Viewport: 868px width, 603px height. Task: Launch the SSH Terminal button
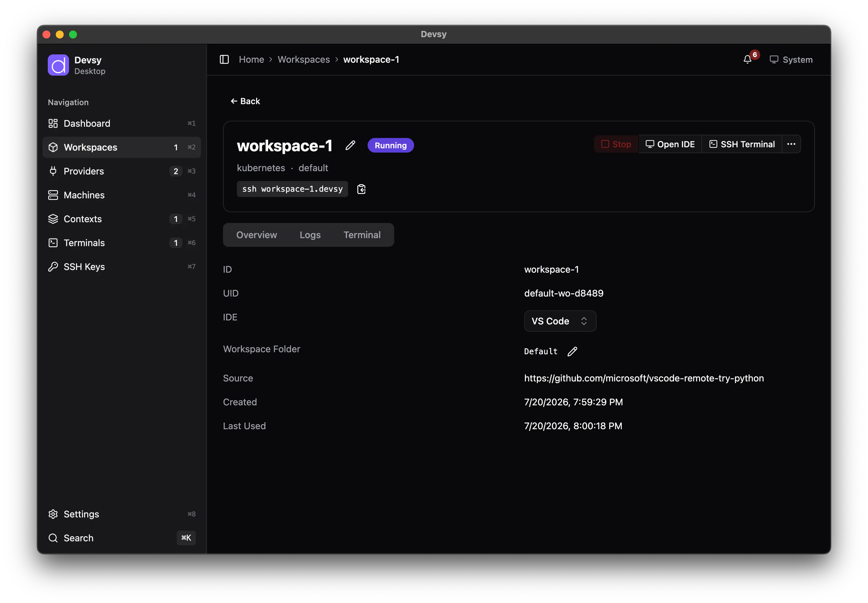742,144
